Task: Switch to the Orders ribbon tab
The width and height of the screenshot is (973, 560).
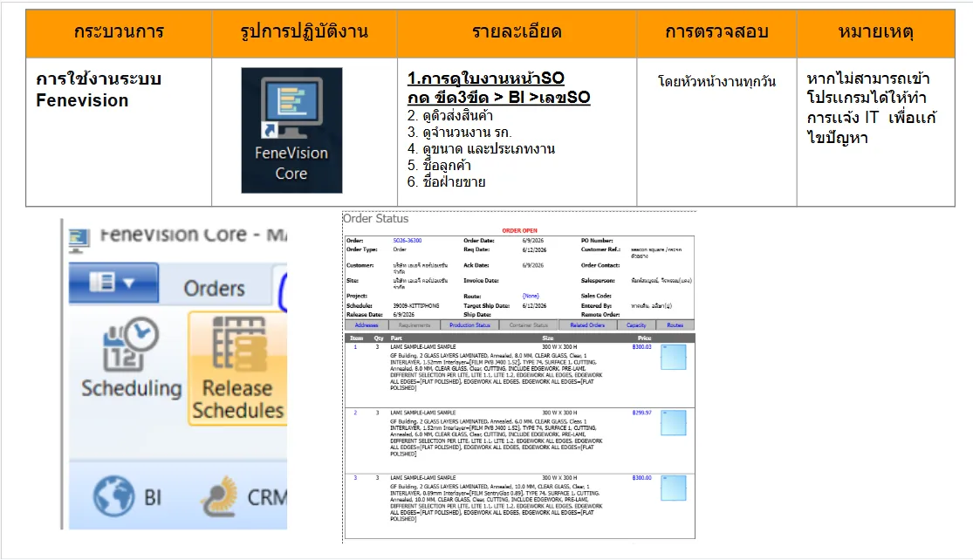Action: [214, 289]
